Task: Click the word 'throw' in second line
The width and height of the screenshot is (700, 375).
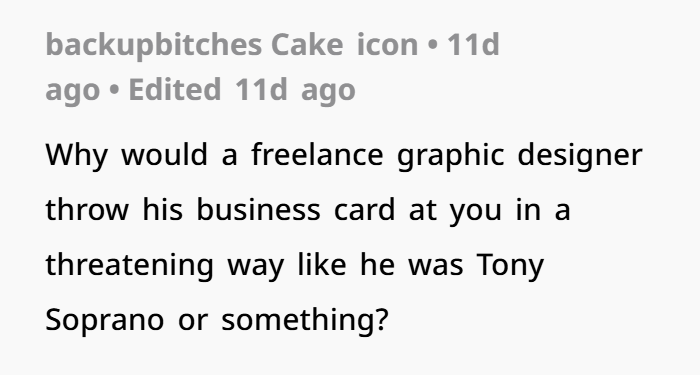Action: (87, 209)
